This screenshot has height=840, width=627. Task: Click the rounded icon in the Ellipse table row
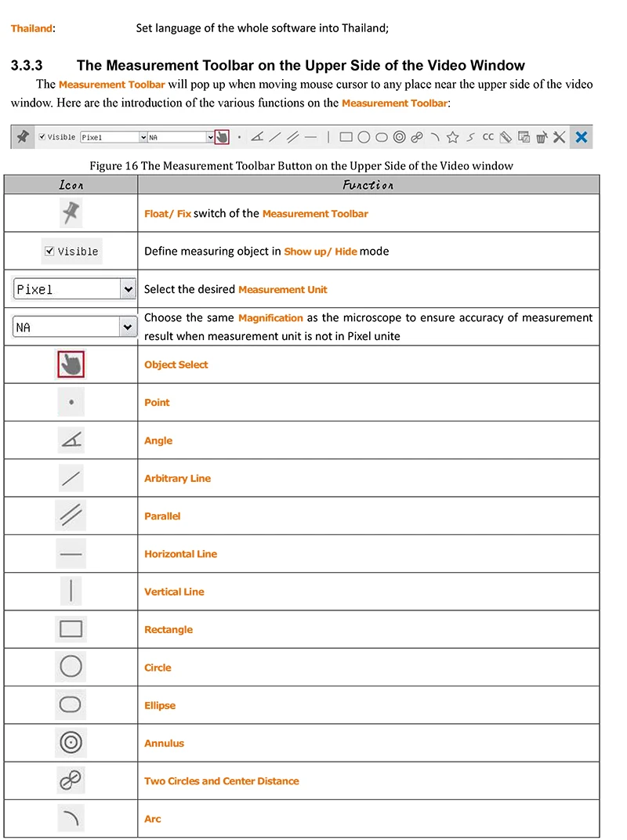(x=71, y=704)
